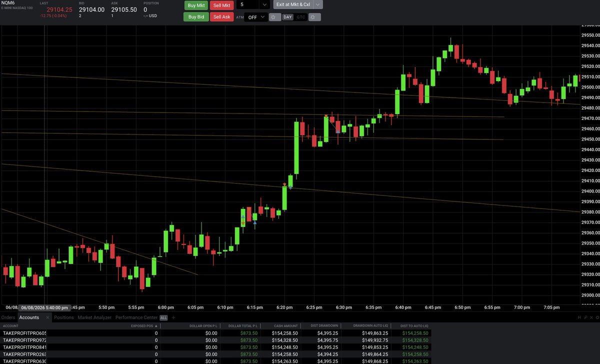Image resolution: width=600 pixels, height=364 pixels.
Task: Click the POSITION value 0
Action: 145,9
